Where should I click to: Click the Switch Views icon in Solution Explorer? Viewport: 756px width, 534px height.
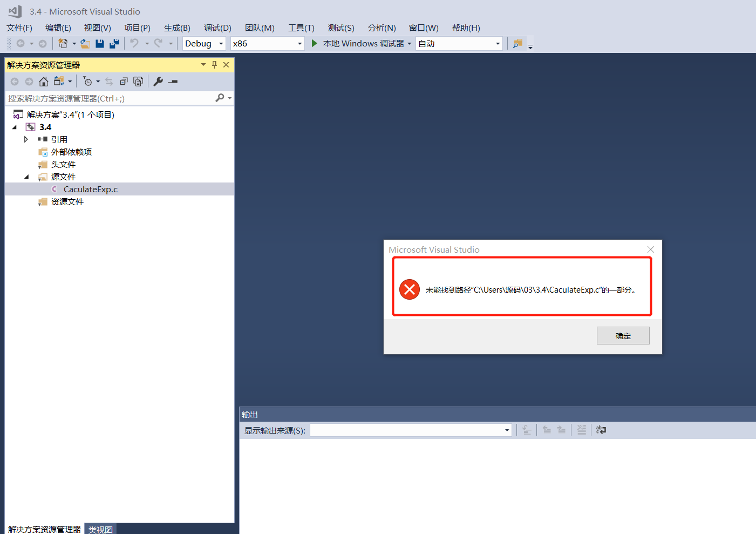tap(59, 82)
